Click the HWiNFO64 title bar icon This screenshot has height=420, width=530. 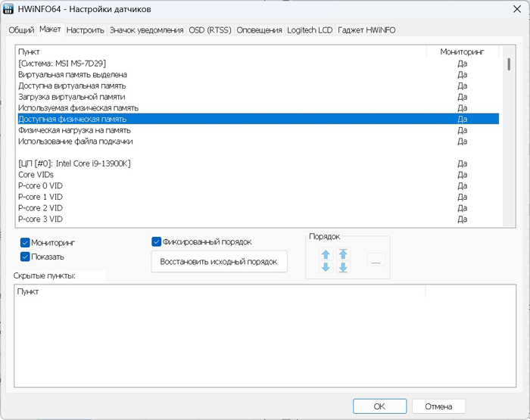pos(10,9)
